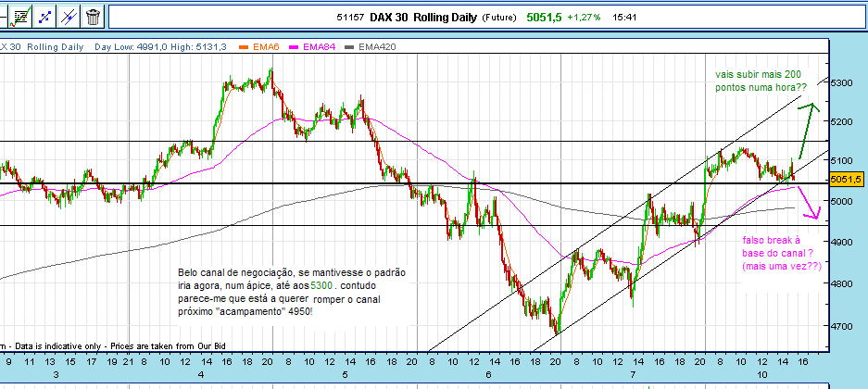Click the 5000 price axis label

pyautogui.click(x=841, y=201)
